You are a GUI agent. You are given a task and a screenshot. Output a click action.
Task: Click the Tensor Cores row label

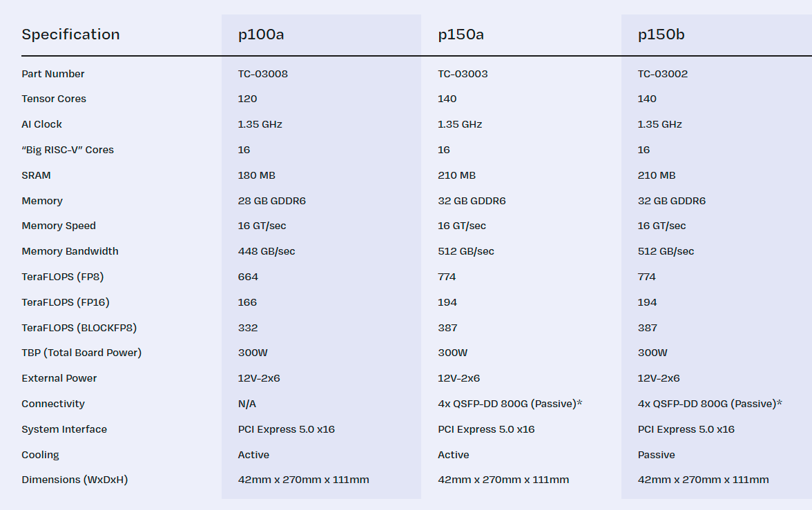click(54, 99)
